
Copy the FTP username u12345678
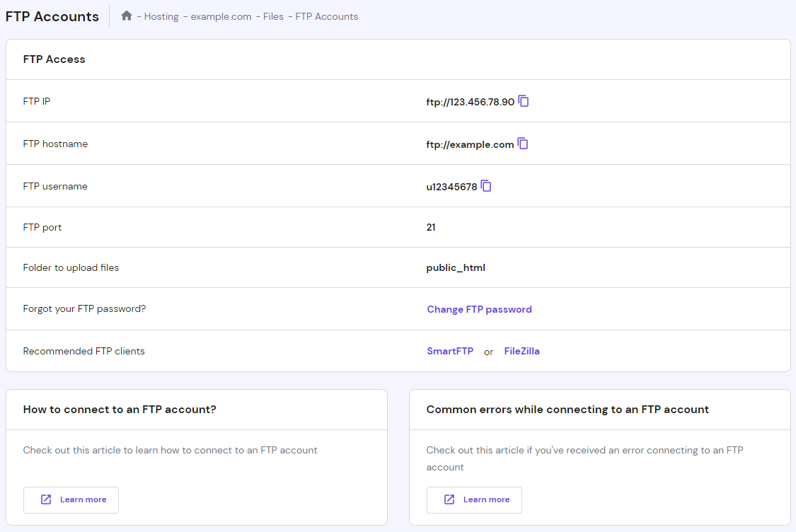coord(486,185)
